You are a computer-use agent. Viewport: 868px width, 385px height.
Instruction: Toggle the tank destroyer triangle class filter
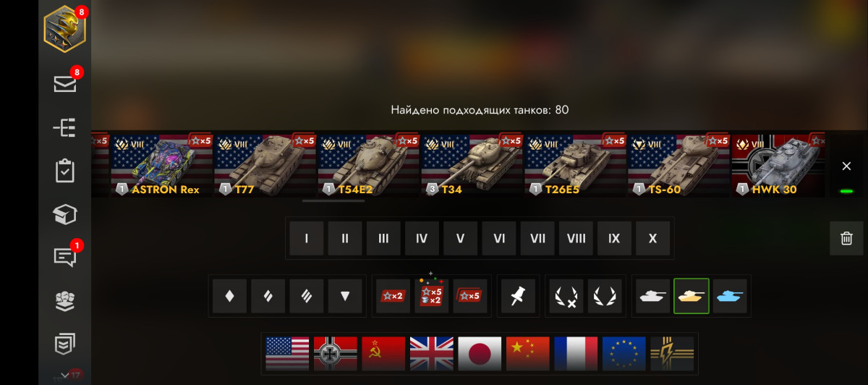point(345,295)
